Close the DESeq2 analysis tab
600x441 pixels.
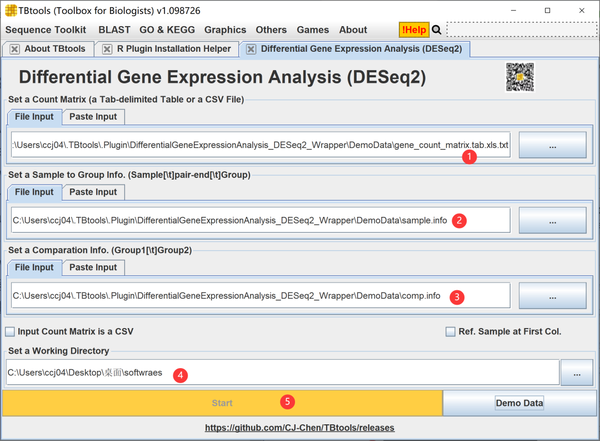tap(251, 49)
